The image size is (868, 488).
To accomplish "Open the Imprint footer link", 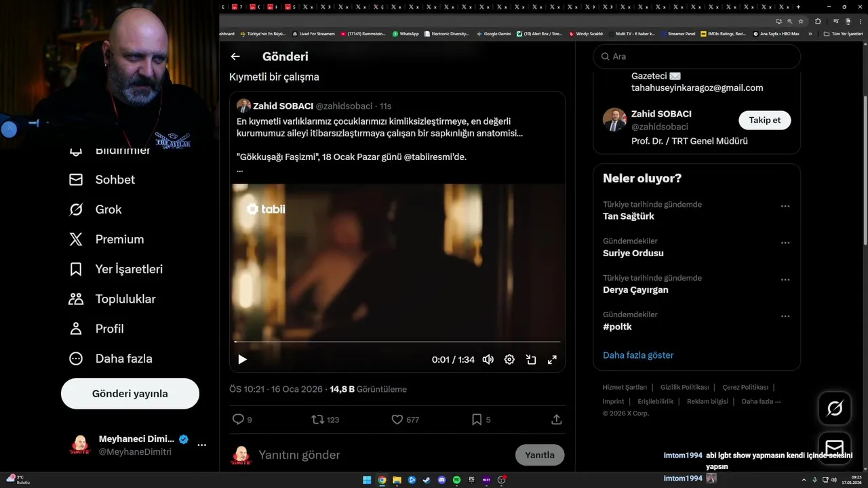I will [x=613, y=401].
